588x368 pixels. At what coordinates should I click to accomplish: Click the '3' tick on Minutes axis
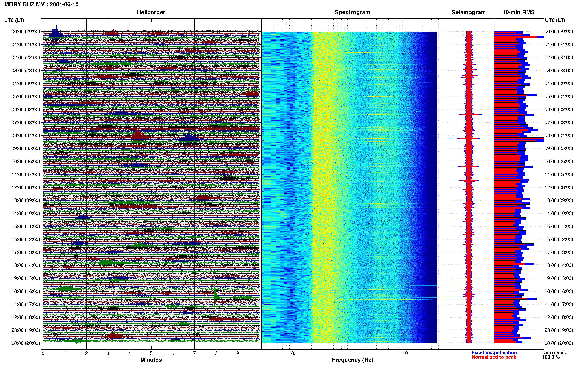pyautogui.click(x=108, y=353)
